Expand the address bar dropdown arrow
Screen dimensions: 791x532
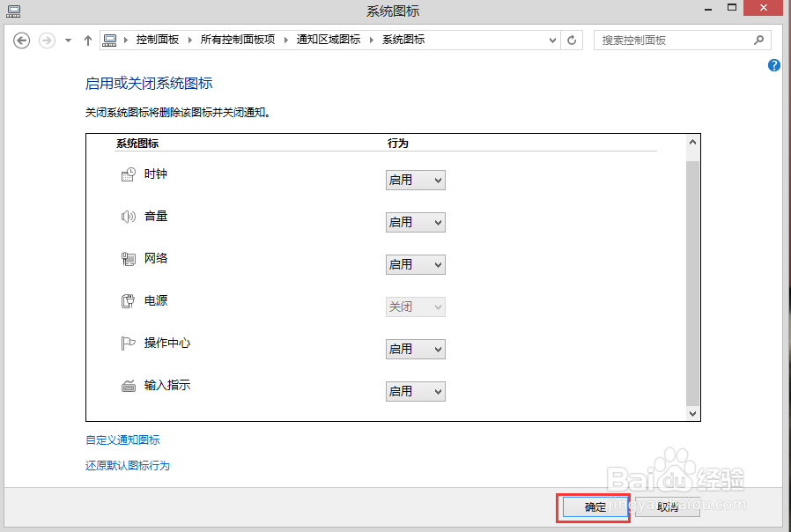pos(553,40)
